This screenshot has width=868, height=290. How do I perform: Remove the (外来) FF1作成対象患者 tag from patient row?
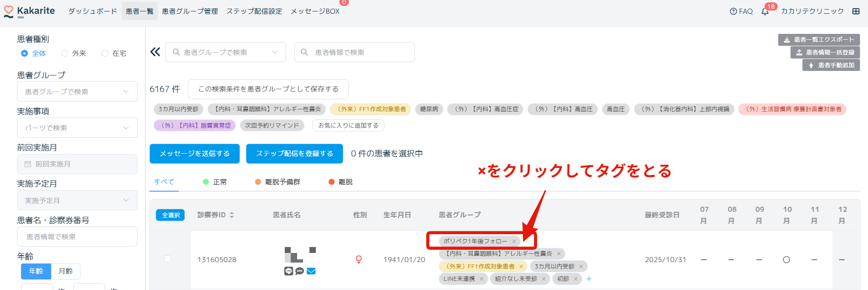click(521, 266)
